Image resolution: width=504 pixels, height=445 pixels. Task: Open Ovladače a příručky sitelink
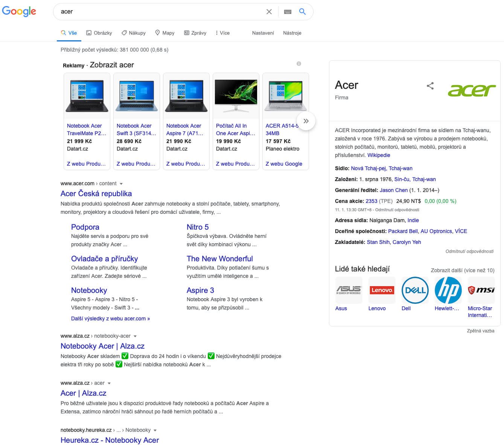click(104, 259)
